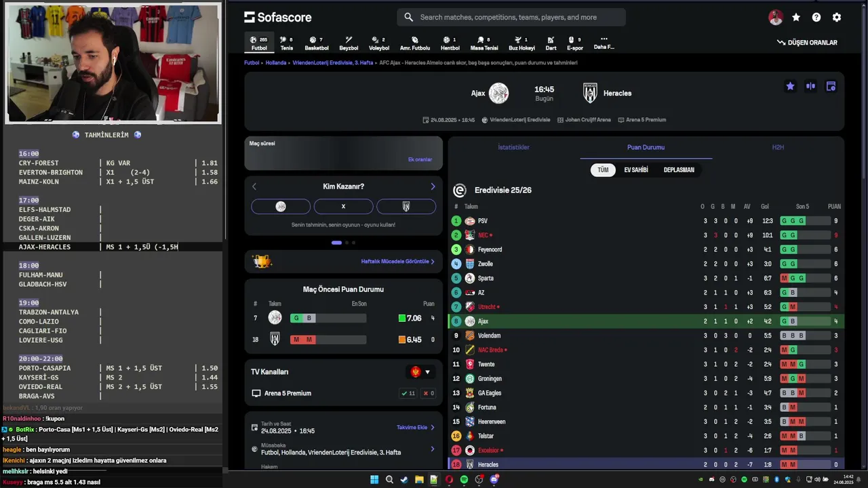The image size is (868, 488).
Task: Open Windows taskbar search
Action: [x=389, y=480]
